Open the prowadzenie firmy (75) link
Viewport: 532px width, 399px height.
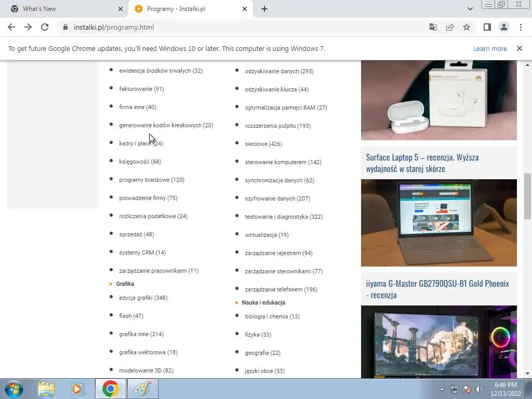tap(148, 198)
